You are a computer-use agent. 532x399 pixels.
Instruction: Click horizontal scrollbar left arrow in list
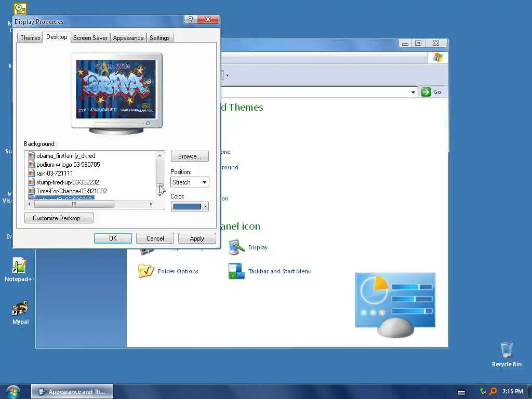pyautogui.click(x=29, y=204)
